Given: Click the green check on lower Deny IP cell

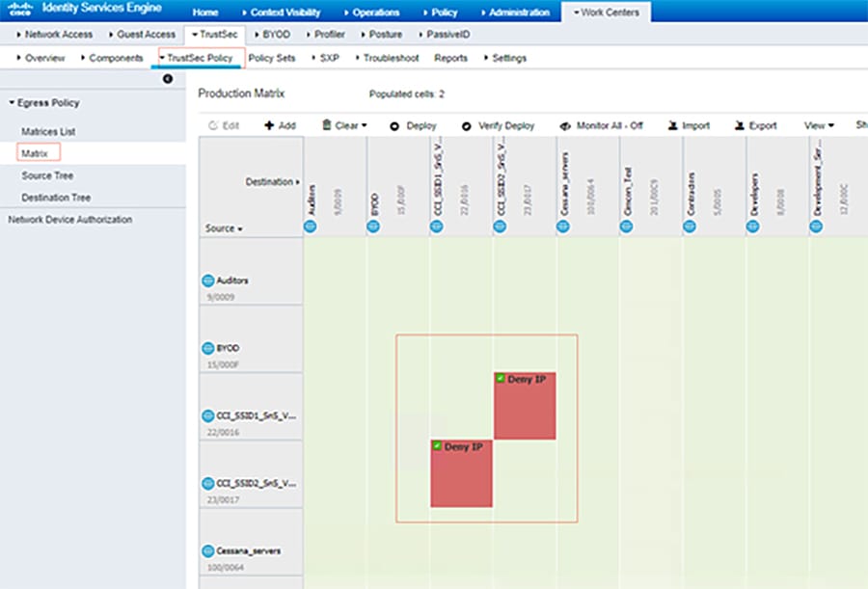Looking at the screenshot, I should (437, 446).
